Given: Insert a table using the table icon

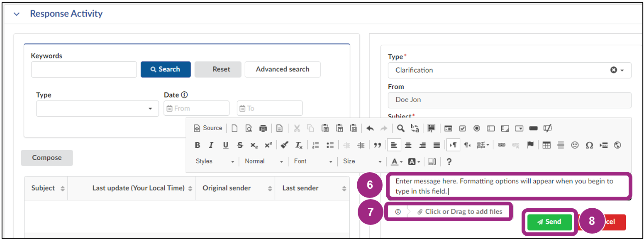Looking at the screenshot, I should 546,144.
